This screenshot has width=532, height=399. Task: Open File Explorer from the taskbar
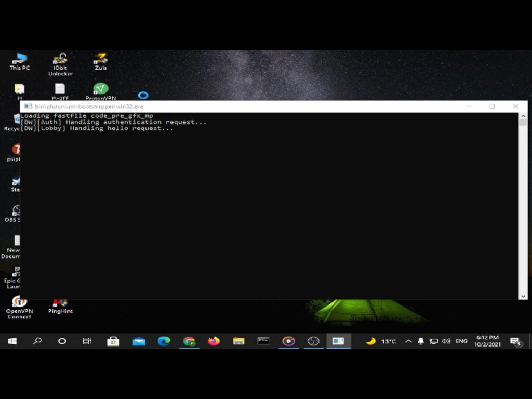(x=238, y=341)
